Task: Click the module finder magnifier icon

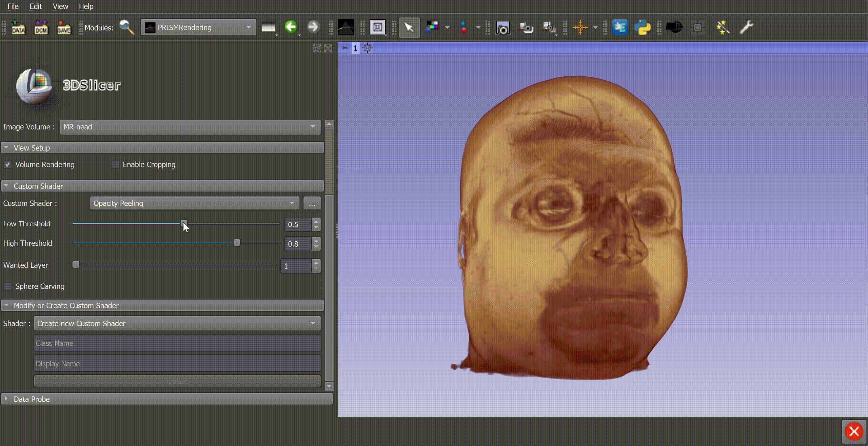Action: pos(127,27)
